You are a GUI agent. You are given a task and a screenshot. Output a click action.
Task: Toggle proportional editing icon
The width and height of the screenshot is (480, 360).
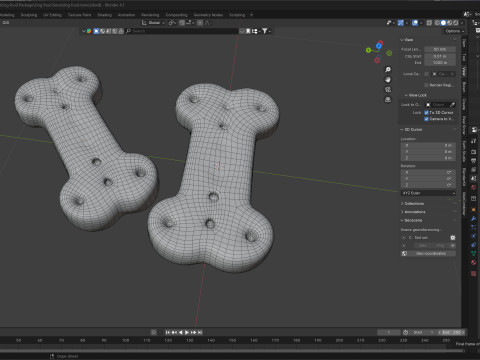click(200, 23)
